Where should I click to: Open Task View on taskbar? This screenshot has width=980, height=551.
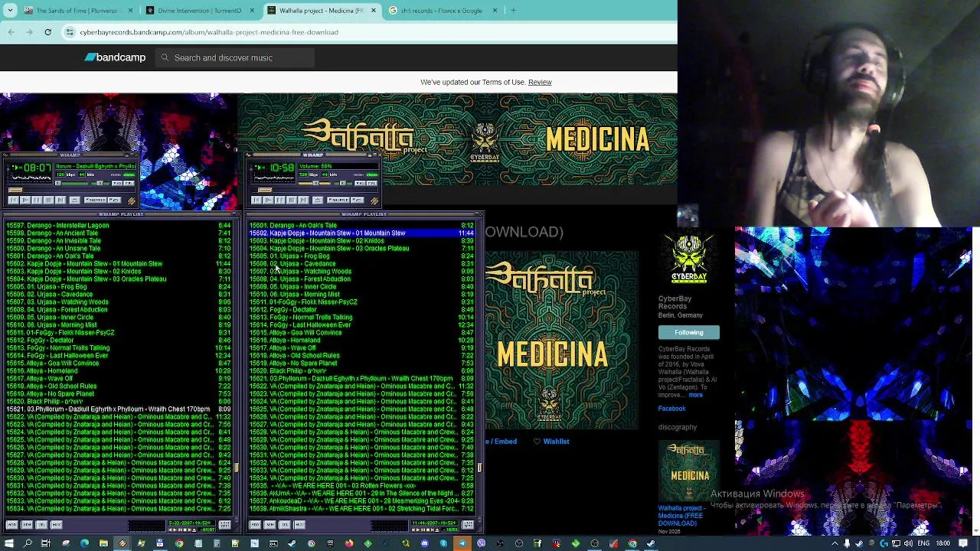click(46, 543)
